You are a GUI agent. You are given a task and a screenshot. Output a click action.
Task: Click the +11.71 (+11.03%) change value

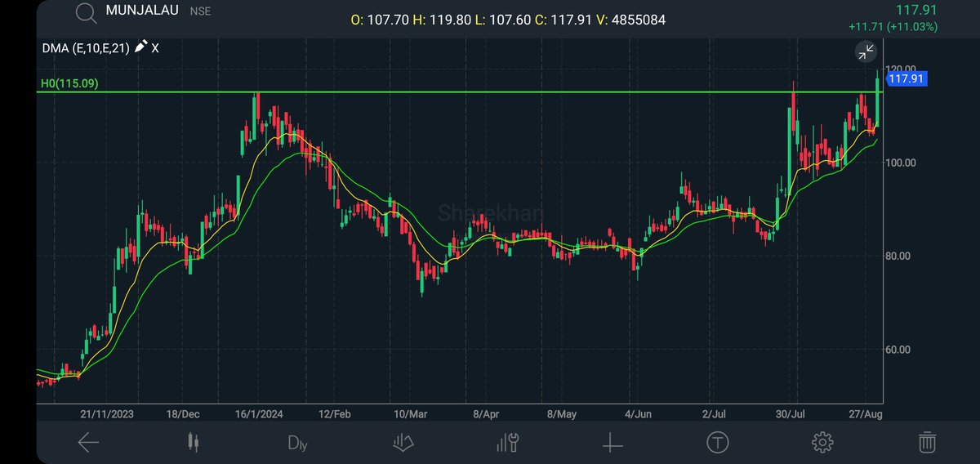coord(893,27)
